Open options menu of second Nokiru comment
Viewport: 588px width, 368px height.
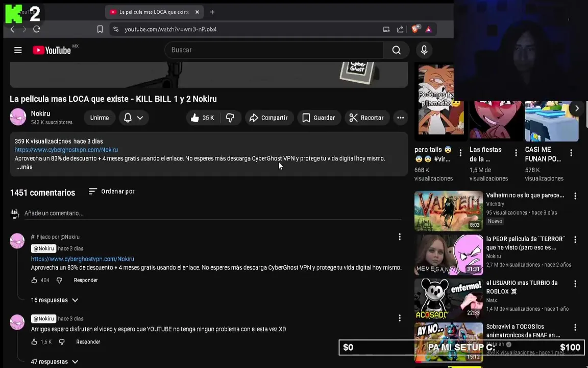(400, 318)
